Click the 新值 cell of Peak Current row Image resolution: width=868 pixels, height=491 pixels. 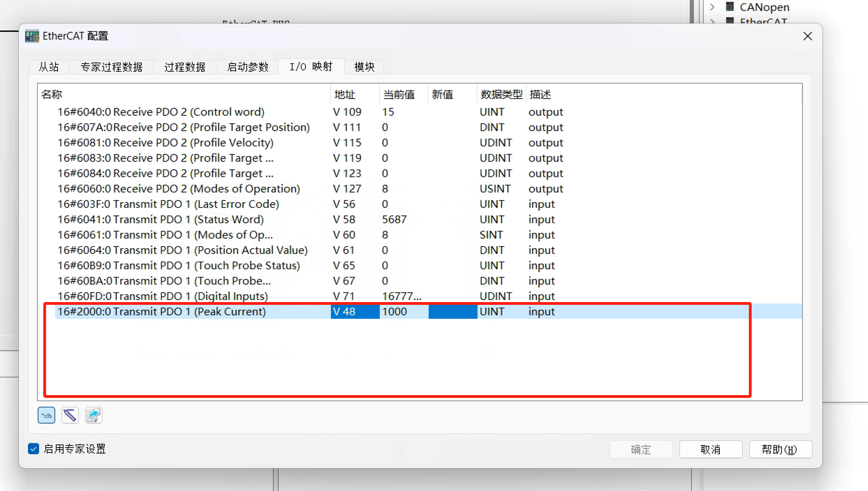452,311
